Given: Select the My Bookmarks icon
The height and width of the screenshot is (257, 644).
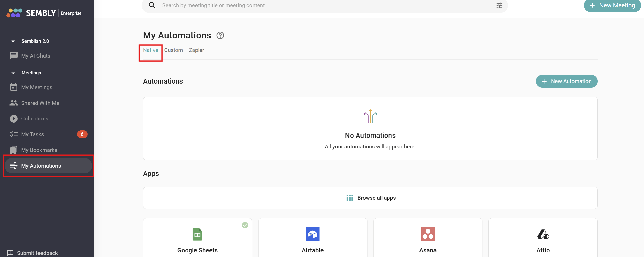Looking at the screenshot, I should [14, 150].
